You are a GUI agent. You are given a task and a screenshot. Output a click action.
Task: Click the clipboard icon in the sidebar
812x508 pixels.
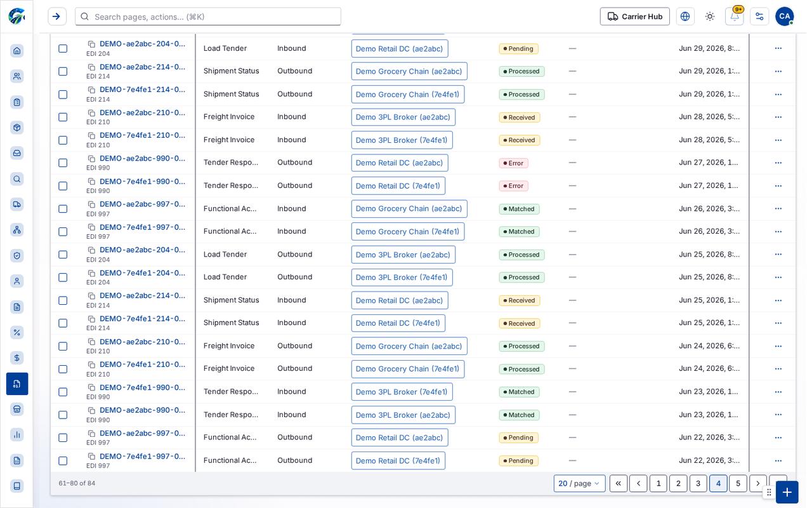click(x=17, y=102)
